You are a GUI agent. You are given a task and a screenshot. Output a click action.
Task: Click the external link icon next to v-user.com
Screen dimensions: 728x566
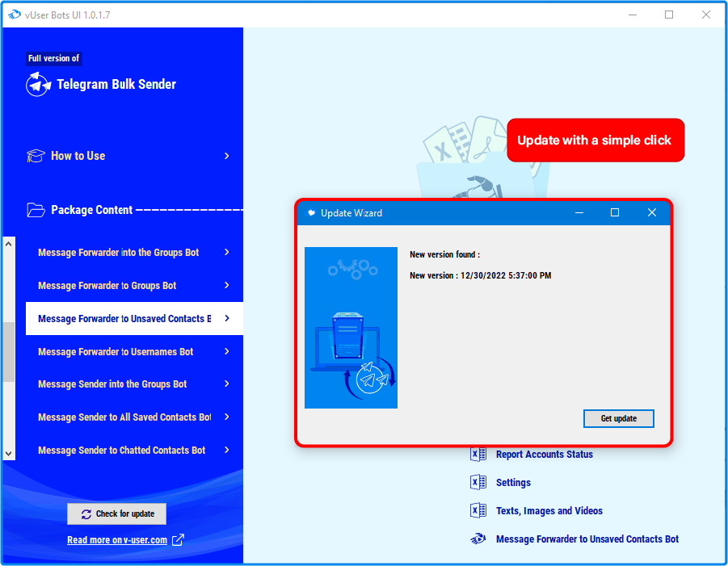[178, 540]
